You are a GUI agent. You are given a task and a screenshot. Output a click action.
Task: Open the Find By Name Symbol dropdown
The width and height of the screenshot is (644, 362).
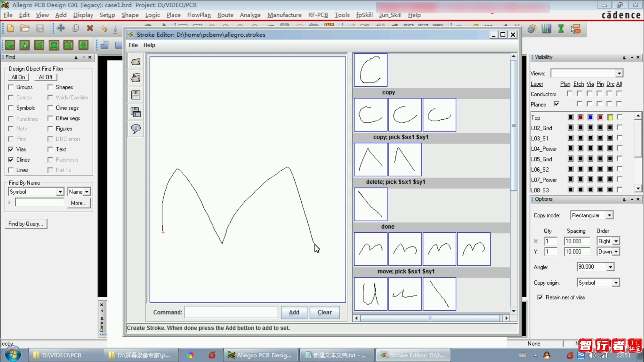[60, 192]
